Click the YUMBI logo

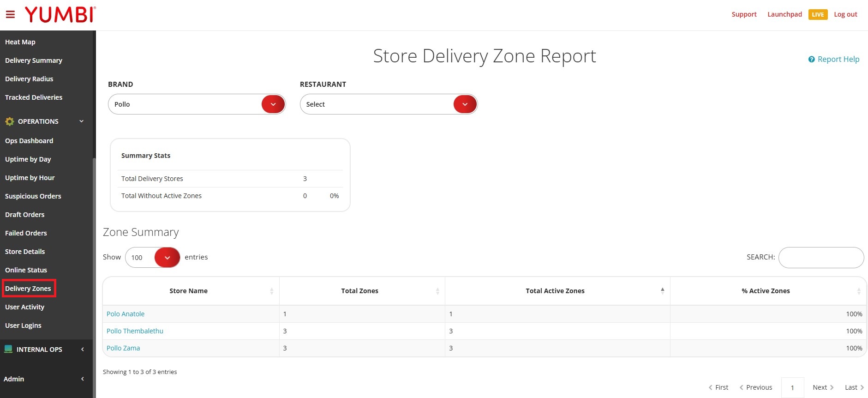(x=60, y=14)
